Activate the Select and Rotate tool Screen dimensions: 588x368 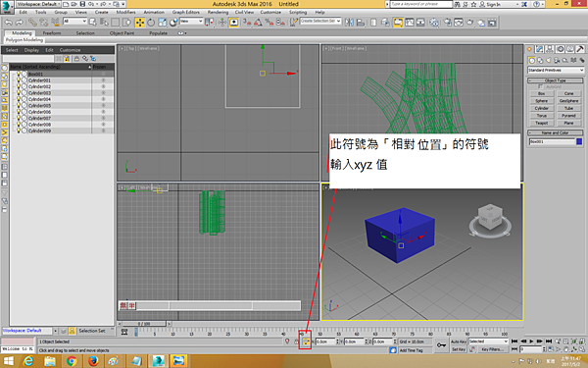[x=151, y=23]
